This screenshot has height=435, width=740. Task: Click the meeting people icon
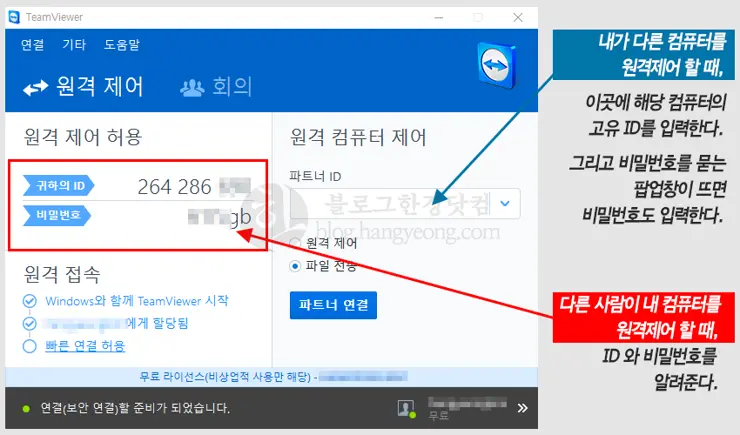(192, 88)
